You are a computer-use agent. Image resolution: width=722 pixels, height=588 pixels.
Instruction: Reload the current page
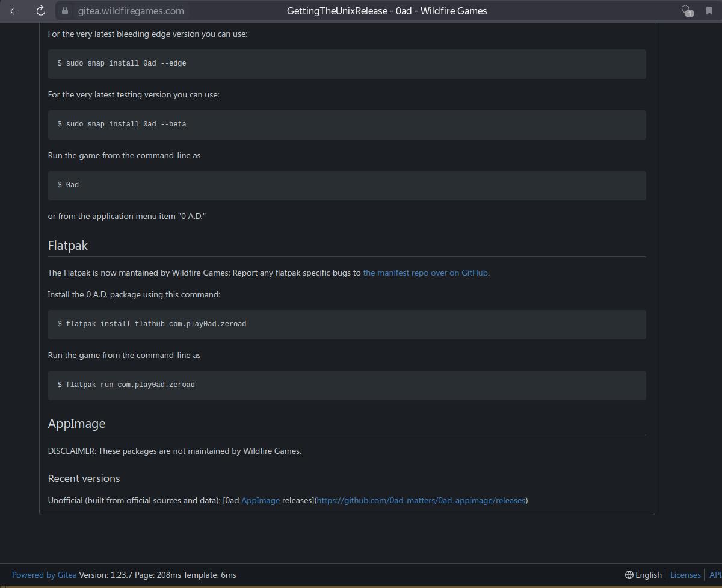pos(41,11)
